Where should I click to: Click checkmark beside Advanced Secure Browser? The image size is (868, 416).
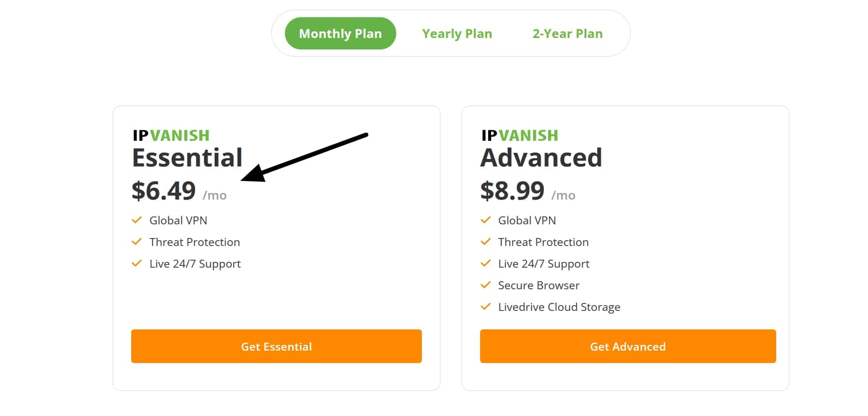tap(485, 285)
